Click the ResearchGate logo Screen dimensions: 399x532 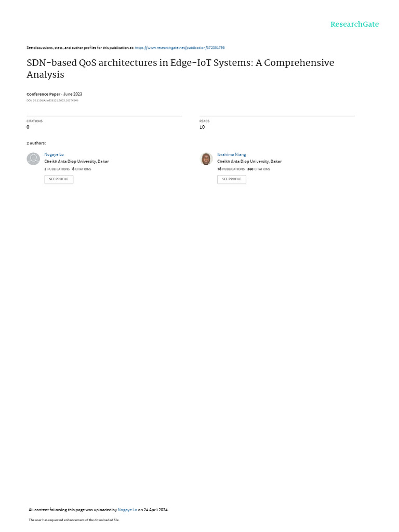(354, 24)
